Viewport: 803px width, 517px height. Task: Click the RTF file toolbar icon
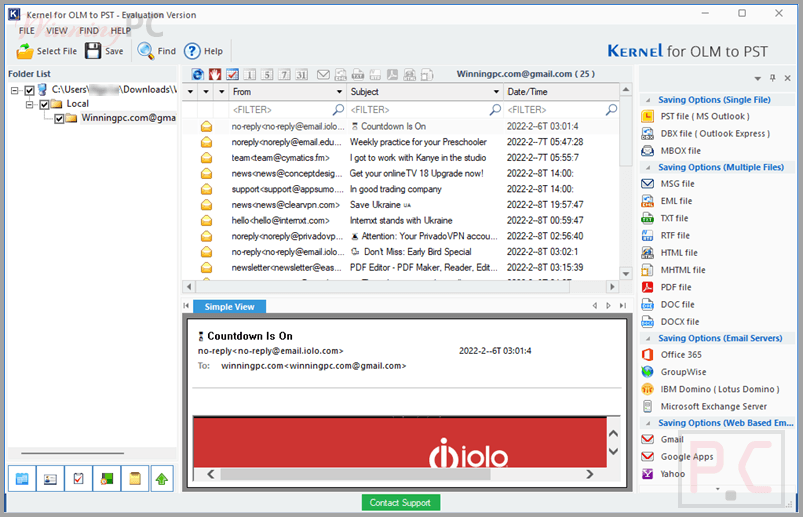click(x=375, y=75)
